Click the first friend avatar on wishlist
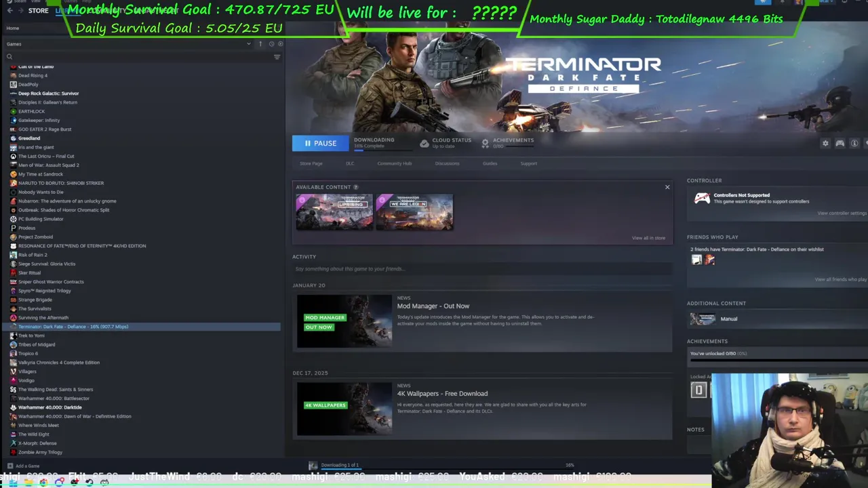The image size is (868, 488). tap(696, 260)
